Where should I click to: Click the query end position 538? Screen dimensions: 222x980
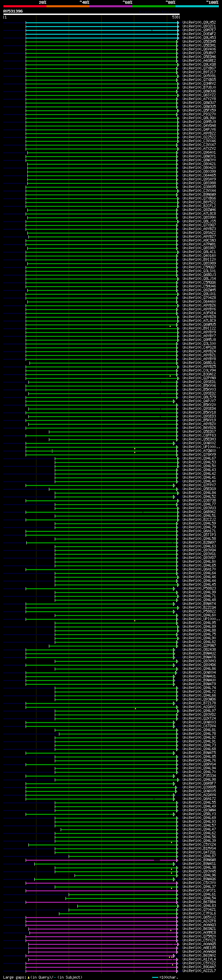(175, 17)
